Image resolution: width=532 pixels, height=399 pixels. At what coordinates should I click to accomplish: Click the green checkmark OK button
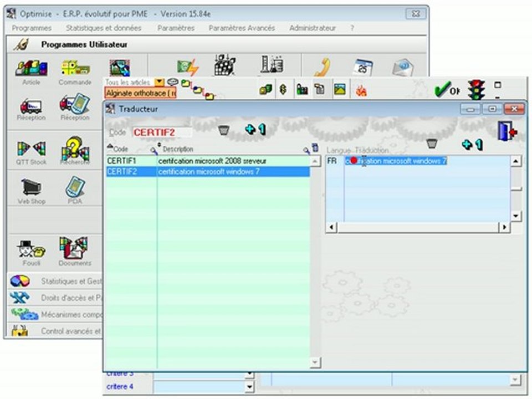(x=447, y=89)
